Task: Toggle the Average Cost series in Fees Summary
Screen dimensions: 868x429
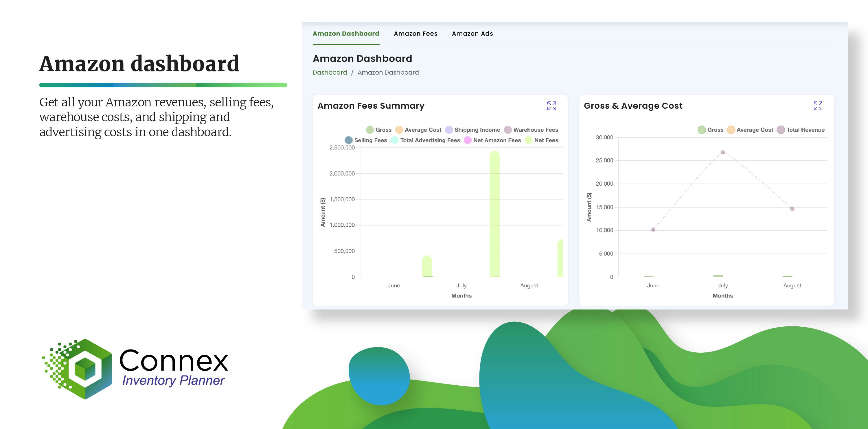Action: tap(399, 130)
